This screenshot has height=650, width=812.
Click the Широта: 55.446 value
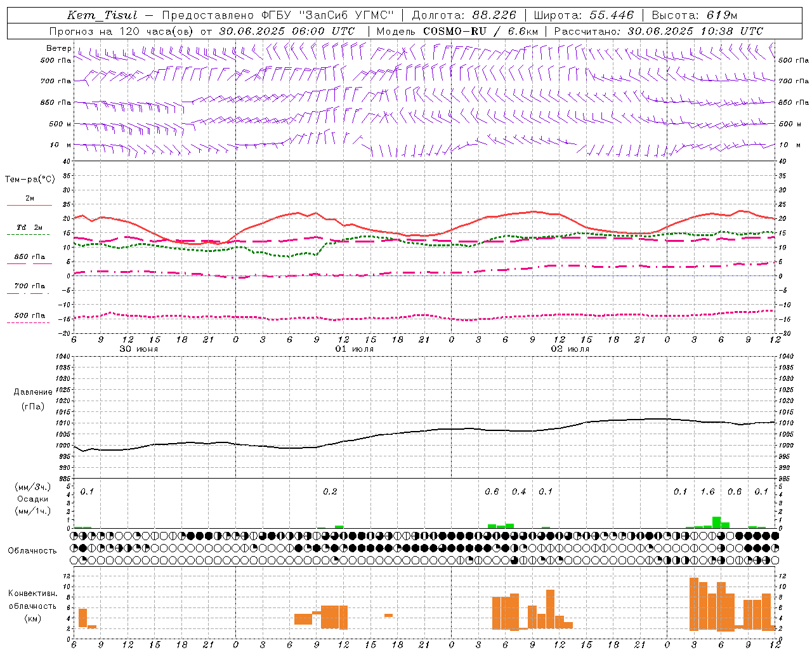(584, 15)
